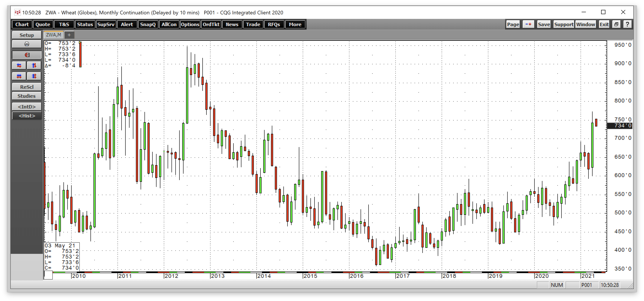Click the red May 2021 candlestick legend bar
Screen dimensions: 644x301
[80, 54]
